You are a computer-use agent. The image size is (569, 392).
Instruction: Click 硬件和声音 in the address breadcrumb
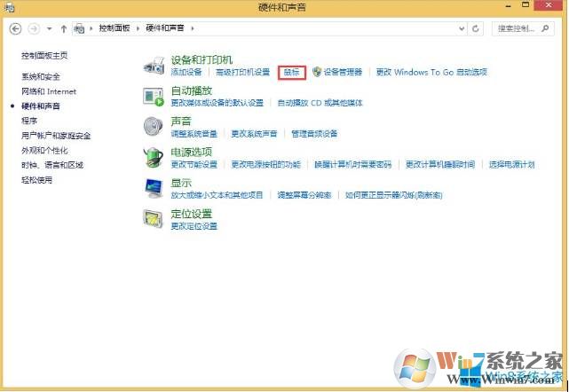(165, 27)
